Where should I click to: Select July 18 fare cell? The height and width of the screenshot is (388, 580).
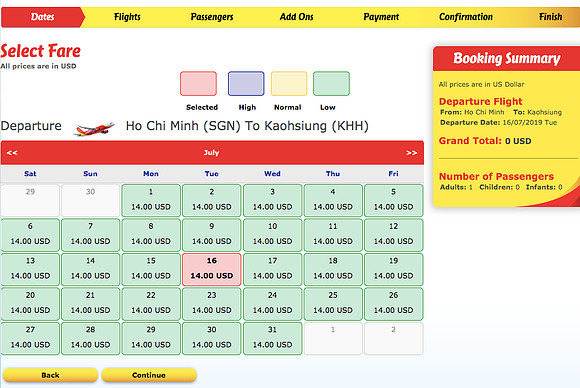(x=333, y=269)
